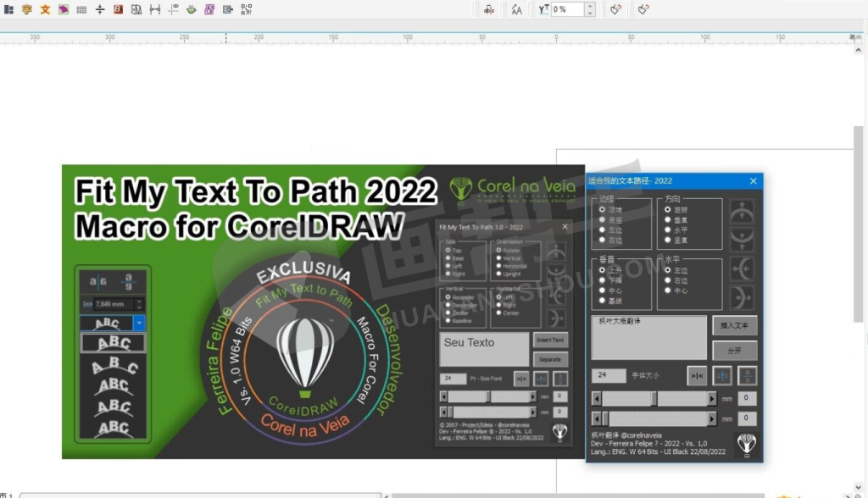Click the export panel arrow toolbar icon
The image size is (868, 498).
[227, 9]
